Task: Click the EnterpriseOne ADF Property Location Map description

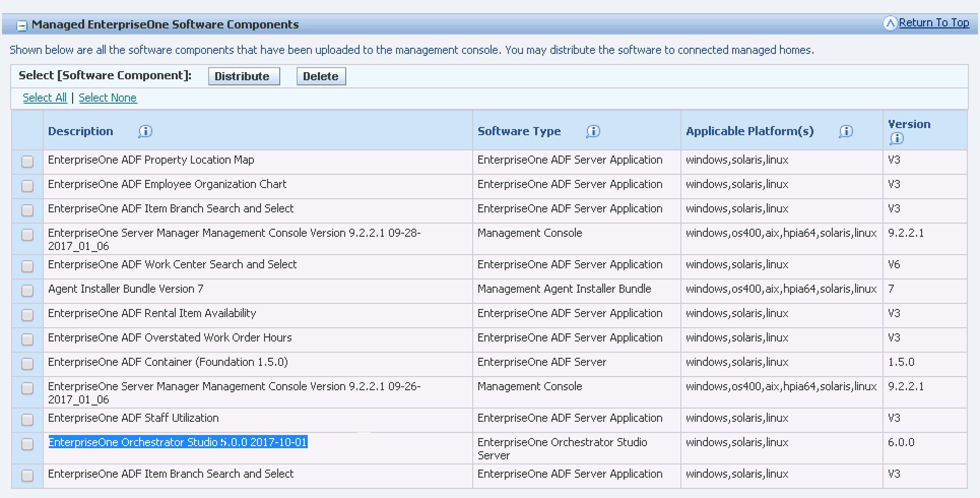Action: click(x=151, y=160)
